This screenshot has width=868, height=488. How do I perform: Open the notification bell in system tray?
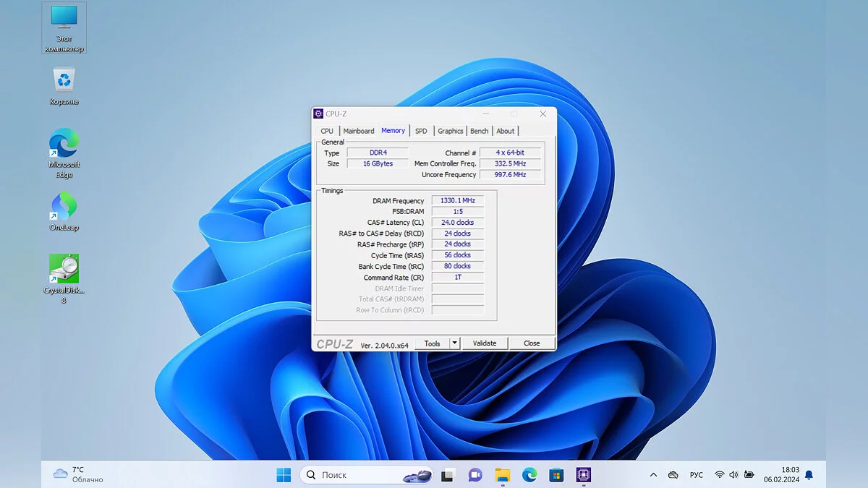(x=809, y=475)
